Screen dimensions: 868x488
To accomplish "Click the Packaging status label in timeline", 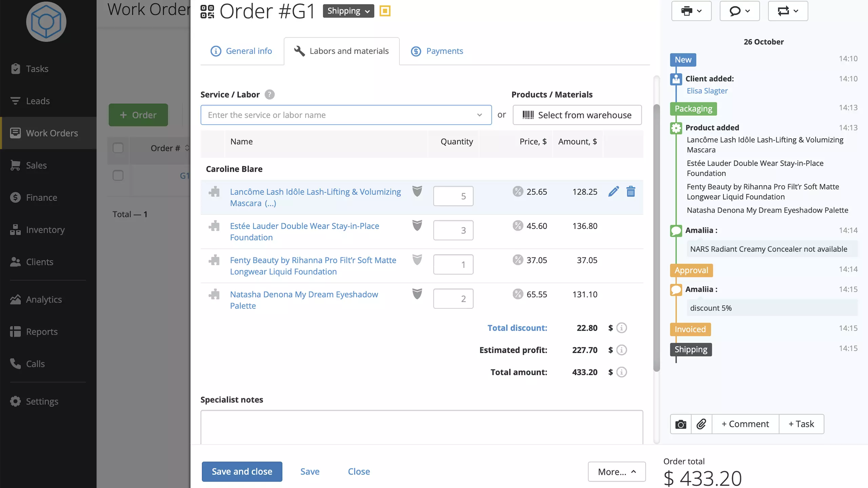I will pyautogui.click(x=693, y=109).
